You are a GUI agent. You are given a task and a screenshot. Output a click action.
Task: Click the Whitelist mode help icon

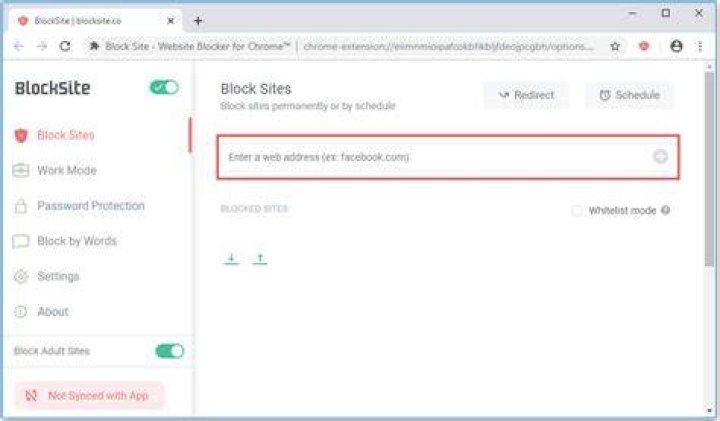[665, 210]
